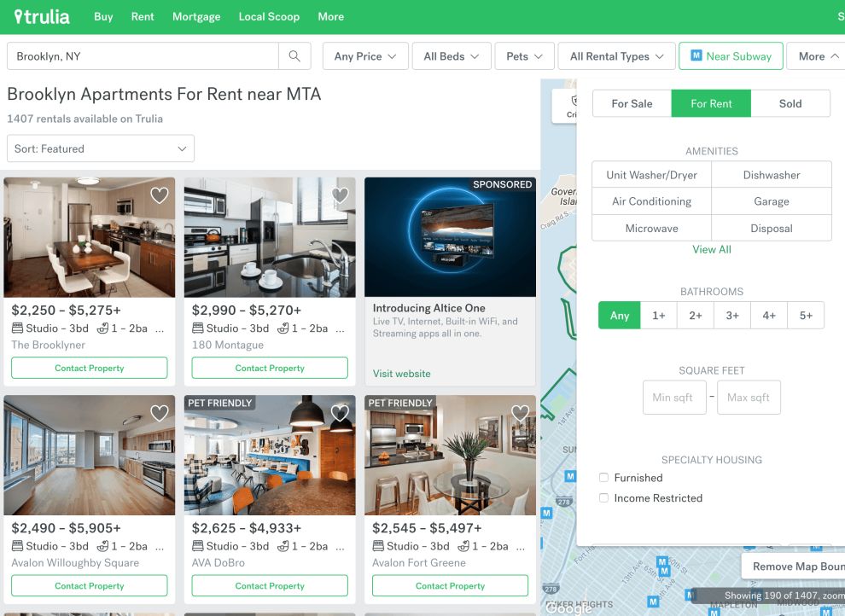The image size is (845, 616).
Task: Click the bath icon on 180 Montague card
Action: pos(283,328)
